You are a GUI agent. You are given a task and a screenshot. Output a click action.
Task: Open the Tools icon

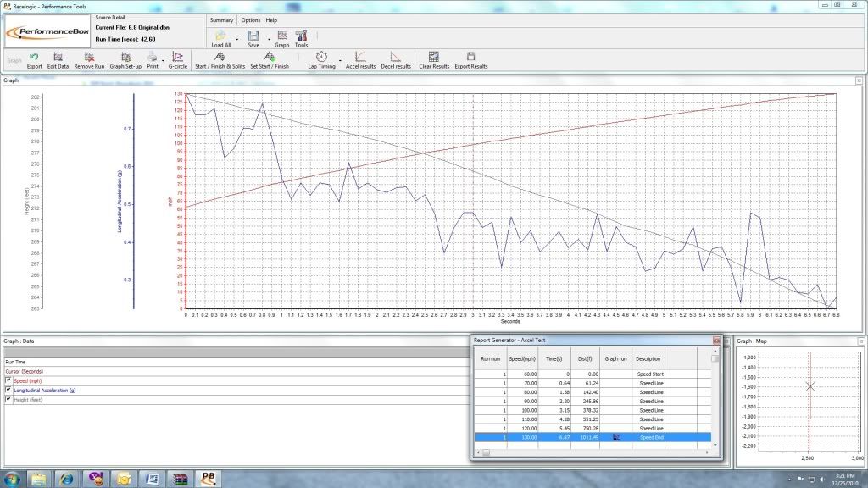(x=301, y=36)
